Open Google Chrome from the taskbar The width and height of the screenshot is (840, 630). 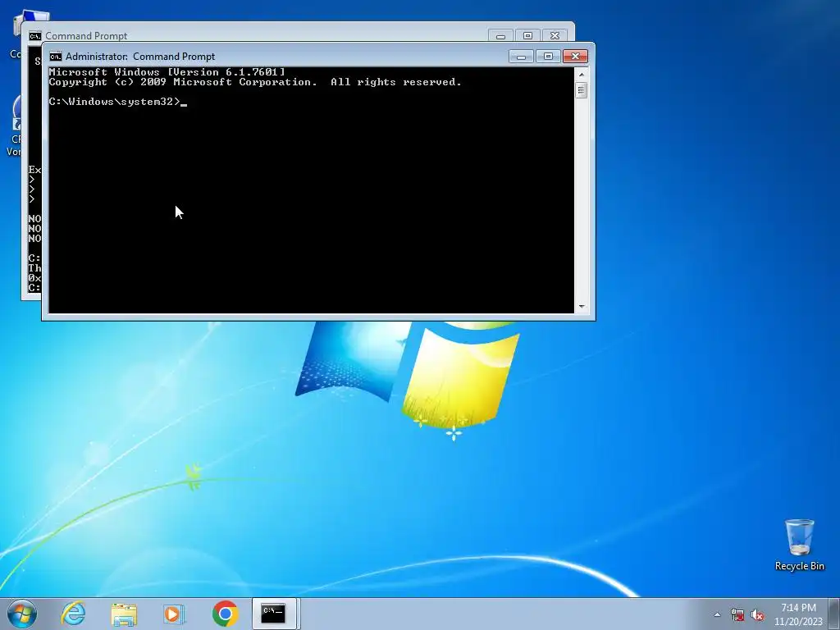tap(225, 614)
